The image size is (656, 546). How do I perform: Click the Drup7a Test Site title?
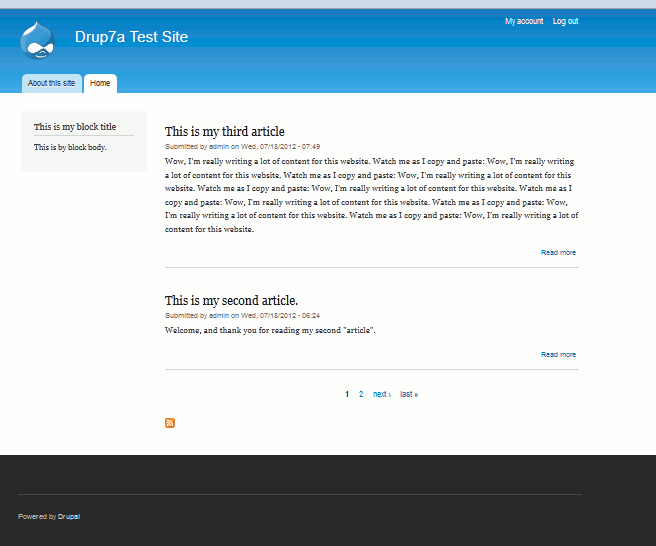131,37
